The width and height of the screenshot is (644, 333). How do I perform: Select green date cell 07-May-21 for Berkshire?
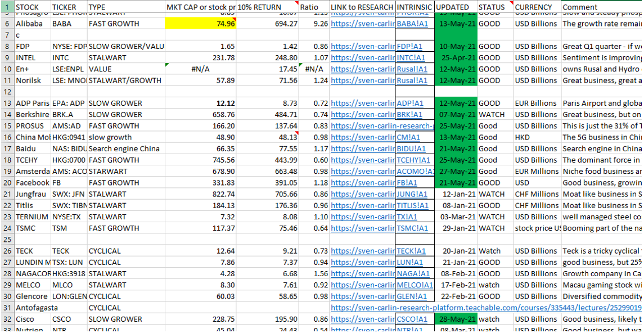point(456,115)
